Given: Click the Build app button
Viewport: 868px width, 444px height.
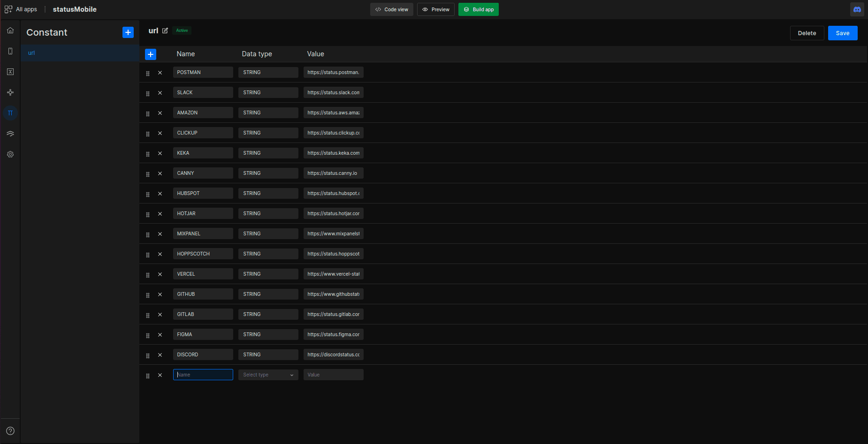Looking at the screenshot, I should click(479, 9).
